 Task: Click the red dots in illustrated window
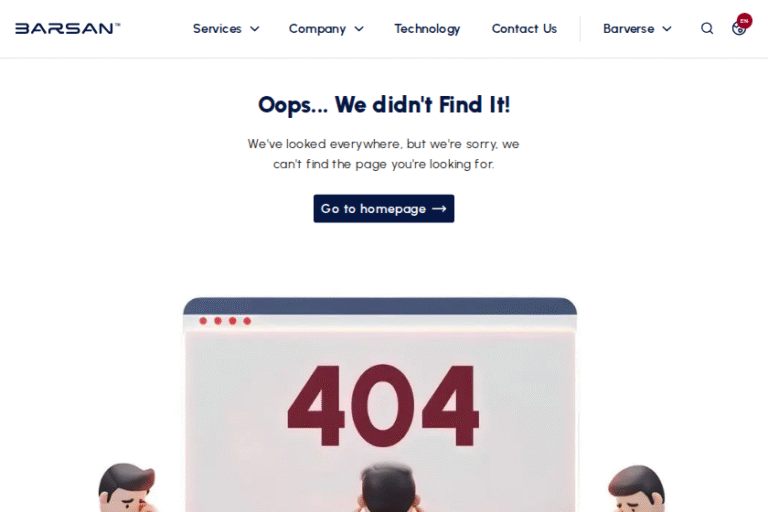[225, 321]
